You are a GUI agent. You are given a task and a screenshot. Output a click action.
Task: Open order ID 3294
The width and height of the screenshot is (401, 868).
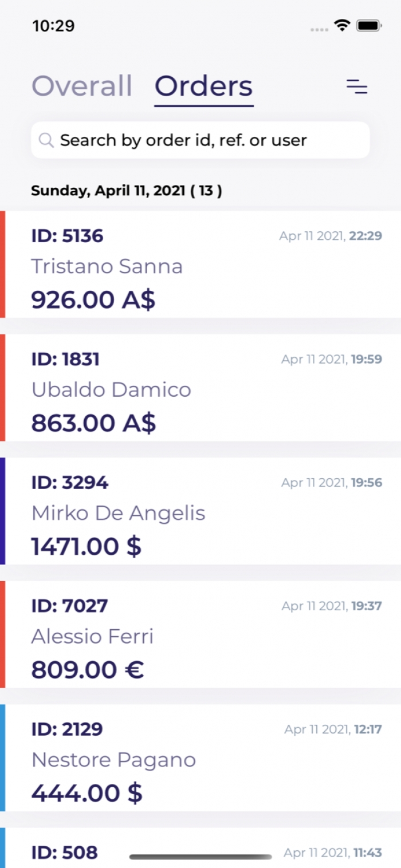point(200,511)
